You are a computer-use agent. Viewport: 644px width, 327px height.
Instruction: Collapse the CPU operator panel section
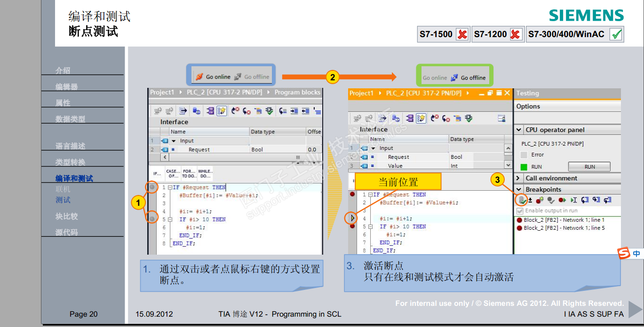(x=519, y=130)
